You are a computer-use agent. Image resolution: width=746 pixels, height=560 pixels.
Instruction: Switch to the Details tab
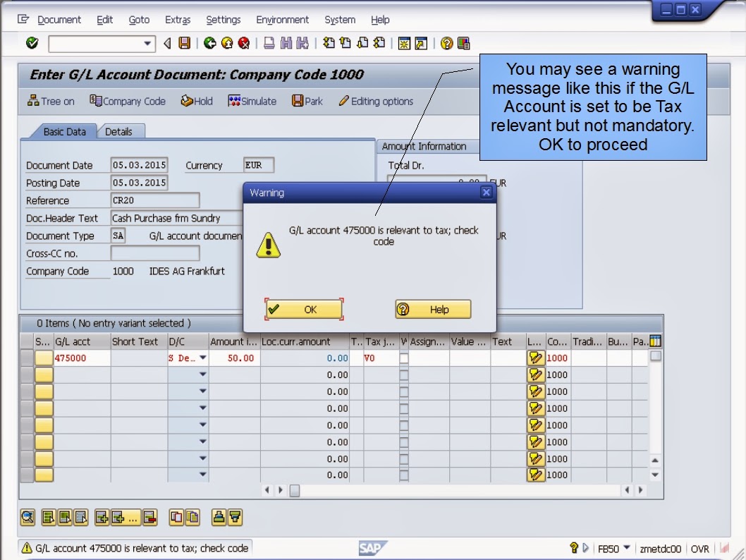[121, 131]
